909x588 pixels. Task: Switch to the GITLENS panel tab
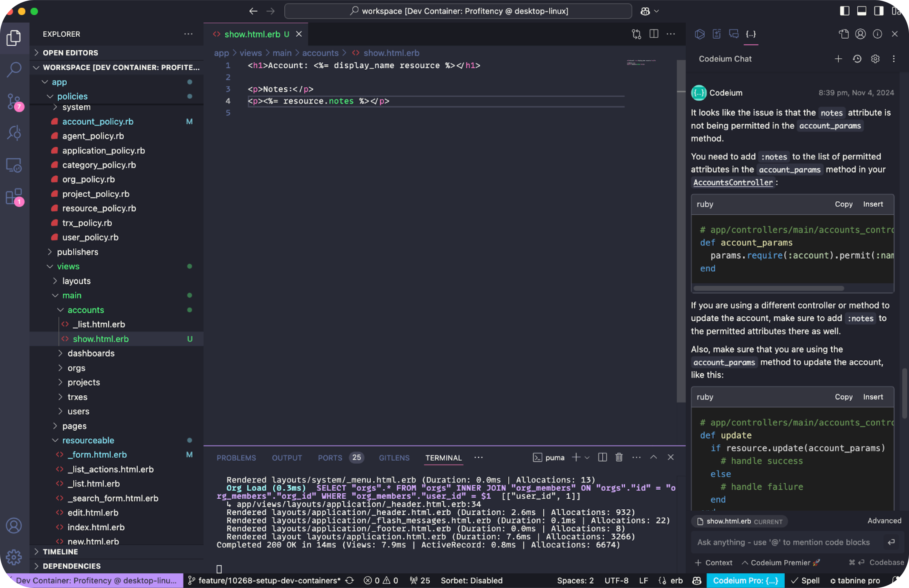pos(394,458)
